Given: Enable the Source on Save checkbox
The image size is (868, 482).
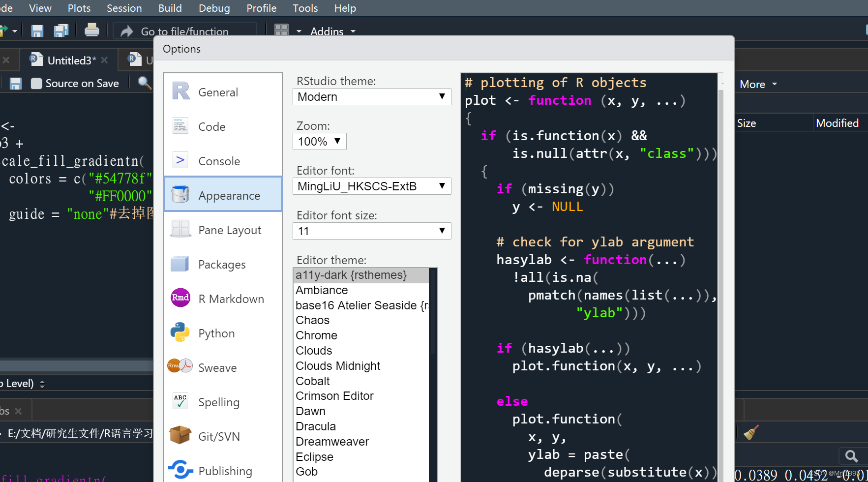Looking at the screenshot, I should [36, 83].
